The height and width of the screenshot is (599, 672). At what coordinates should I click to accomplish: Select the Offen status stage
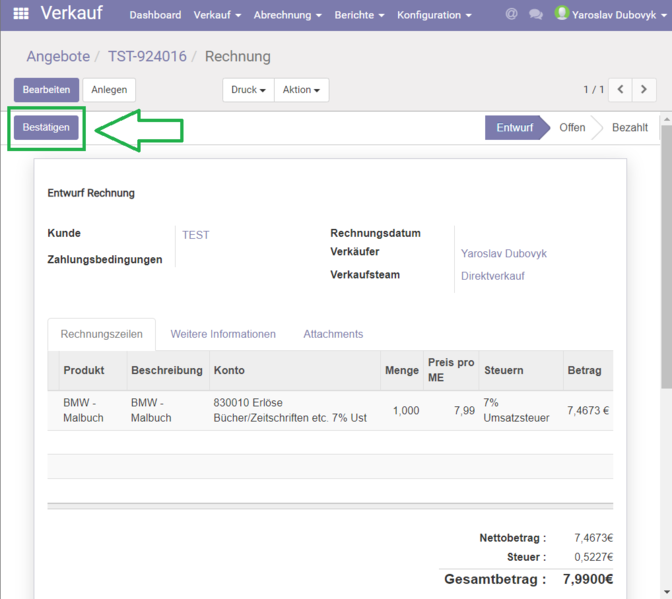coord(572,128)
